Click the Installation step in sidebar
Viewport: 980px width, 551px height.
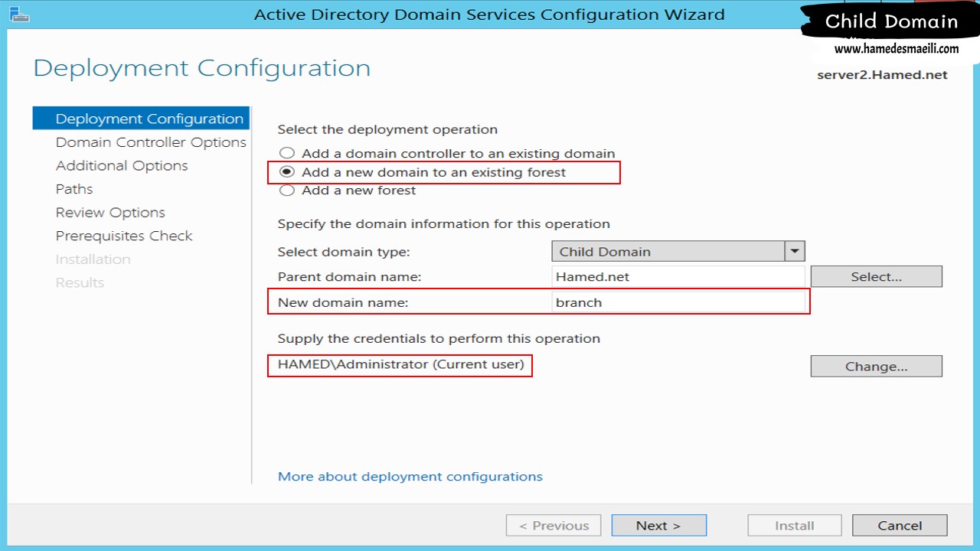click(93, 259)
